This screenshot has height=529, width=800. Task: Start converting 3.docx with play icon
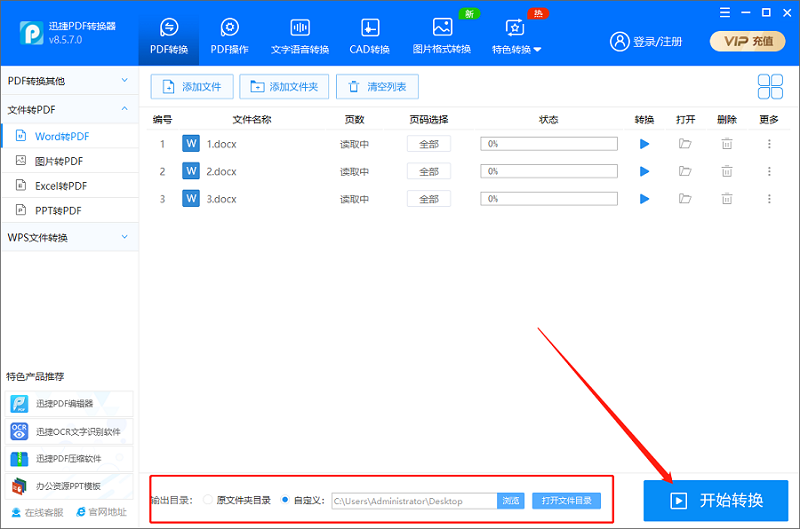[644, 198]
